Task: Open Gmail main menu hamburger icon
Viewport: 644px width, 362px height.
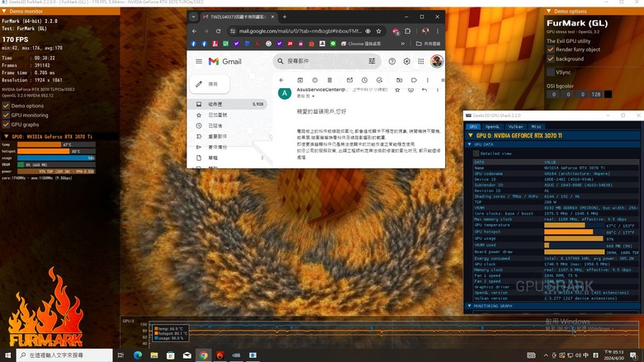Action: point(199,62)
